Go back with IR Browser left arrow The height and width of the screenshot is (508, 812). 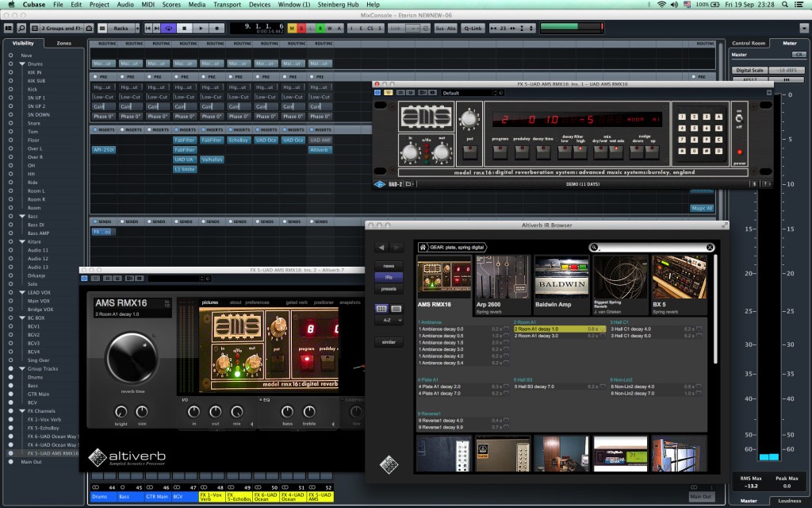(x=381, y=248)
